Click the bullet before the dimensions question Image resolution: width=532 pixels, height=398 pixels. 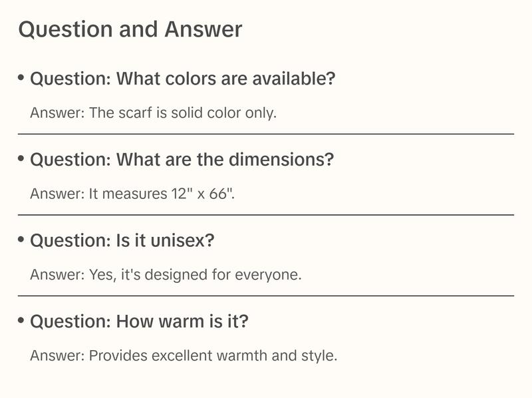pyautogui.click(x=21, y=159)
